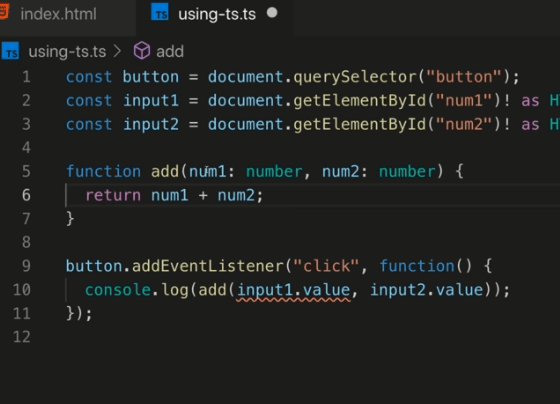The image size is (560, 404).
Task: Click the unsaved dot on using-ts.ts tab
Action: tap(272, 13)
